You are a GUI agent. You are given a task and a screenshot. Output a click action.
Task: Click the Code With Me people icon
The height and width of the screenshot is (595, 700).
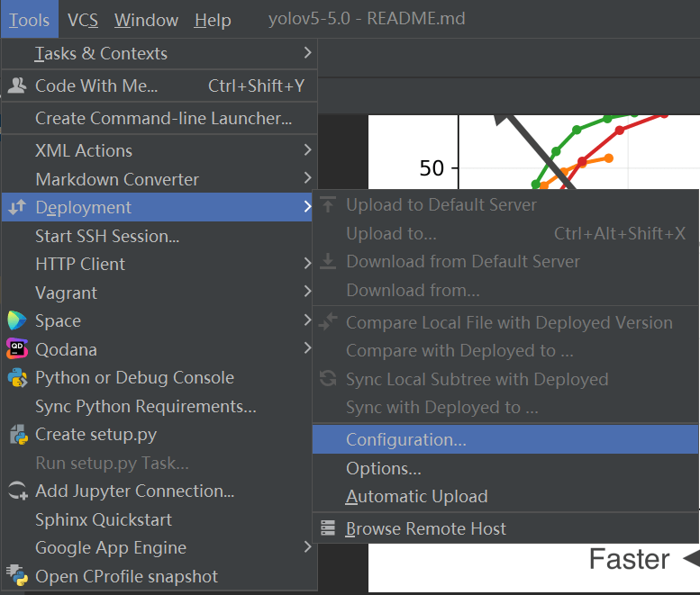pyautogui.click(x=17, y=86)
